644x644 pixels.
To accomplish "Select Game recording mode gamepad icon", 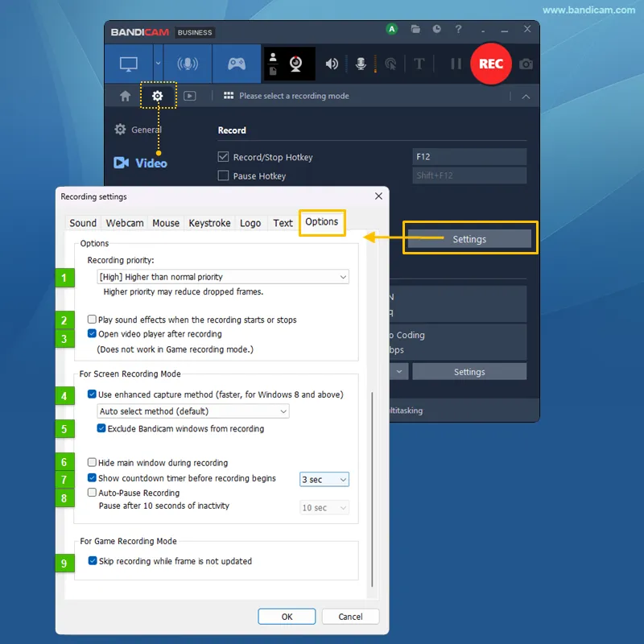I will coord(237,64).
